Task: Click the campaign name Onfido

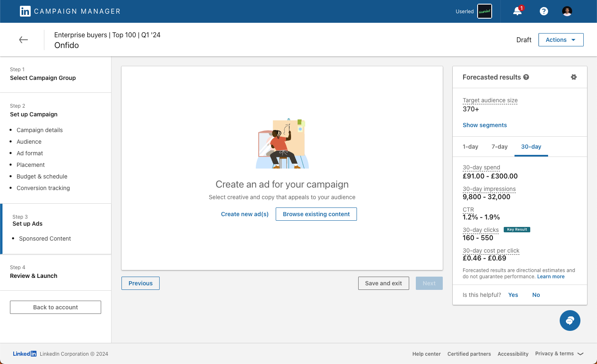Action: 67,45
